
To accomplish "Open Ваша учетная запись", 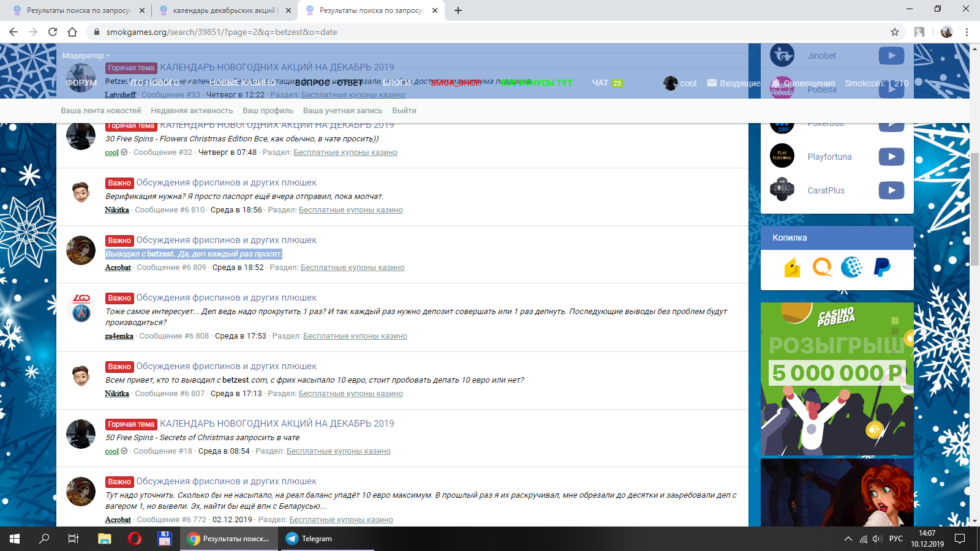I will [342, 111].
